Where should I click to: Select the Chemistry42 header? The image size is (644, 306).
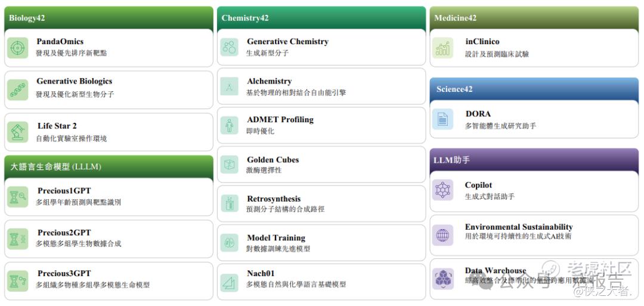(321, 18)
